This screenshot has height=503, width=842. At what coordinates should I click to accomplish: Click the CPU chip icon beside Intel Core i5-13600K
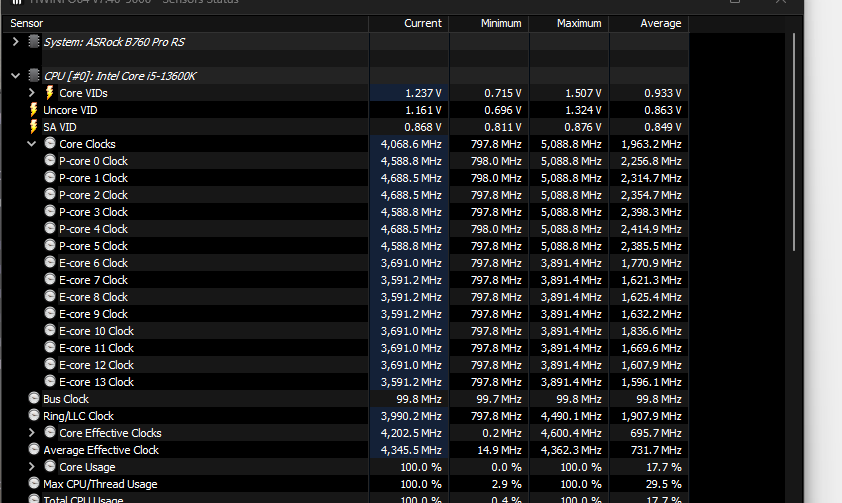pos(34,76)
